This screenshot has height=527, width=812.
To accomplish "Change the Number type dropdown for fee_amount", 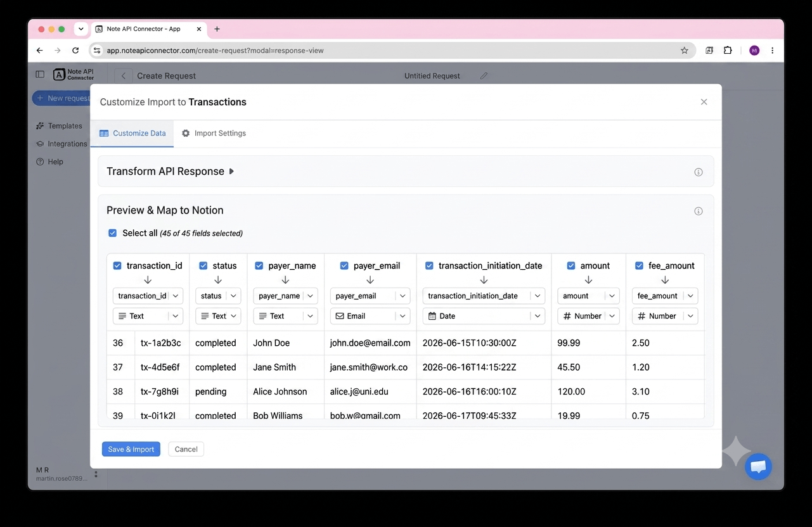I will 665,316.
